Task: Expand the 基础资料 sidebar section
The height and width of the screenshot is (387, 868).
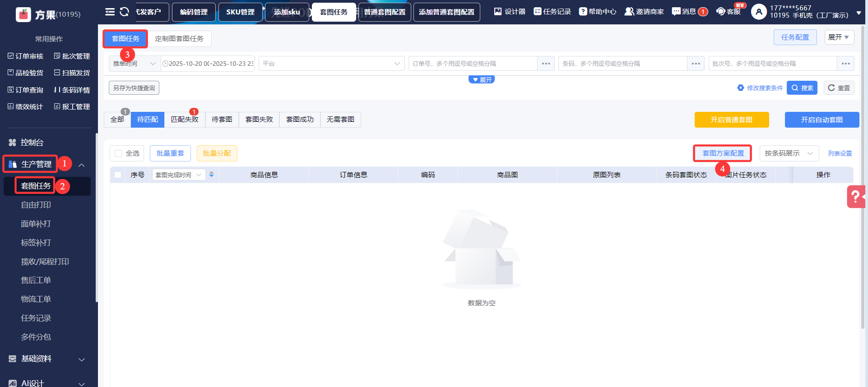Action: coord(82,359)
